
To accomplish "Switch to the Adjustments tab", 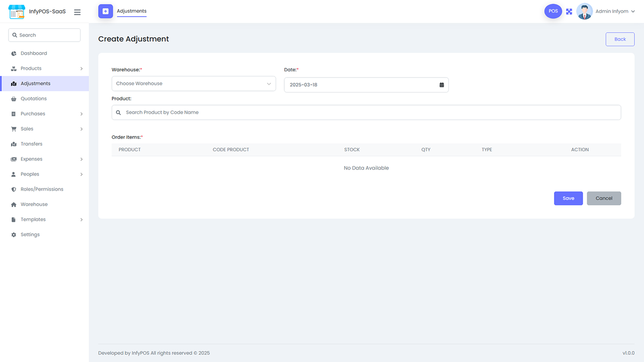I will (x=131, y=11).
